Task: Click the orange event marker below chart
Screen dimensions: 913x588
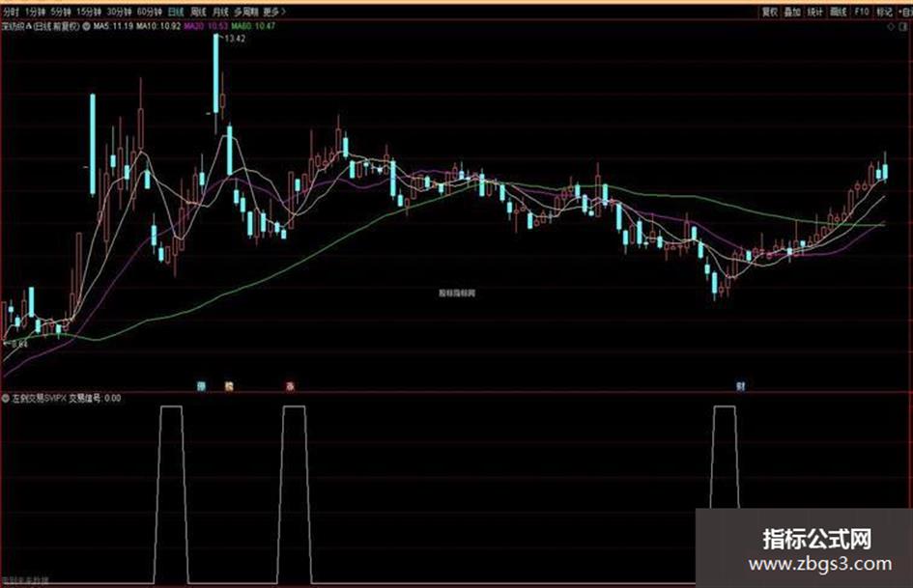Action: pos(229,385)
